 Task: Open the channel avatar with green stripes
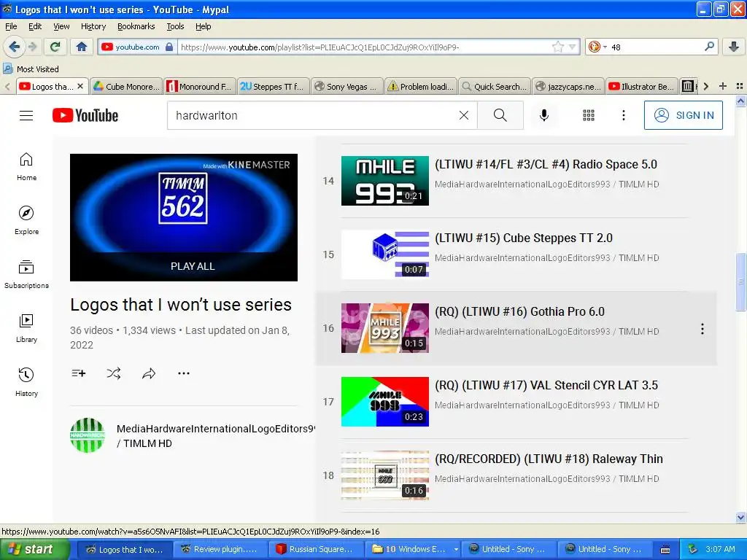[88, 435]
